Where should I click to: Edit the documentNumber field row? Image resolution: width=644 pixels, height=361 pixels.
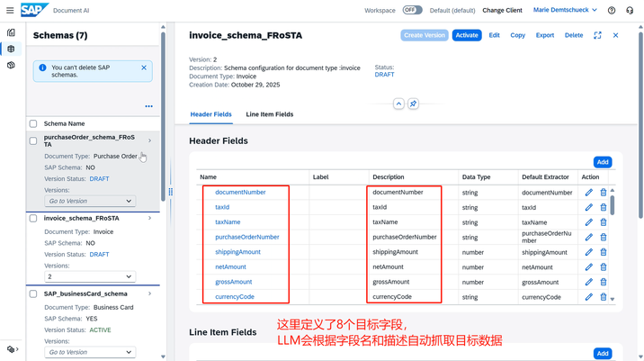[x=588, y=193]
